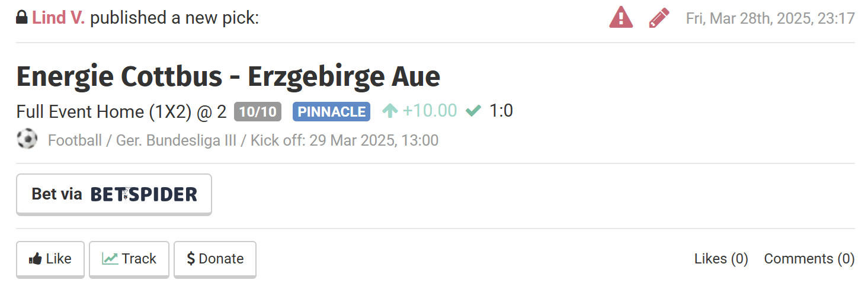Screen dimensions: 868x283
Task: Click the thumbs-up icon in Like button
Action: [x=35, y=259]
